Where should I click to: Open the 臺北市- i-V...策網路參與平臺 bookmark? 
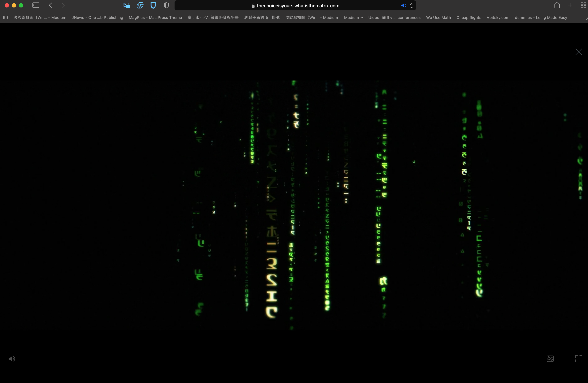point(213,17)
